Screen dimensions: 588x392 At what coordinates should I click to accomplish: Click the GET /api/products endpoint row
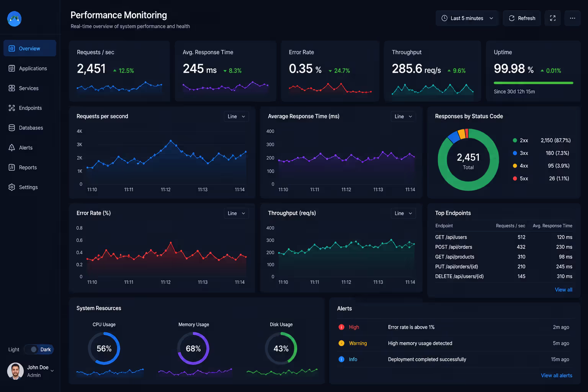504,257
